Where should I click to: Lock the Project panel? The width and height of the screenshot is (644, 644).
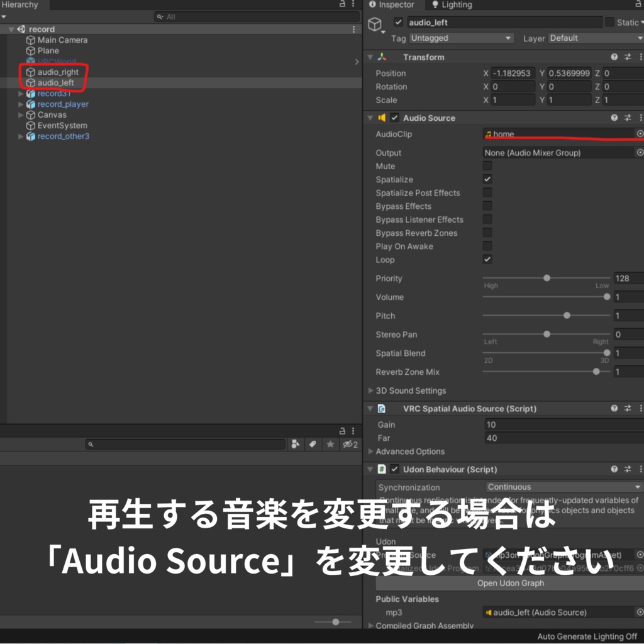[342, 431]
